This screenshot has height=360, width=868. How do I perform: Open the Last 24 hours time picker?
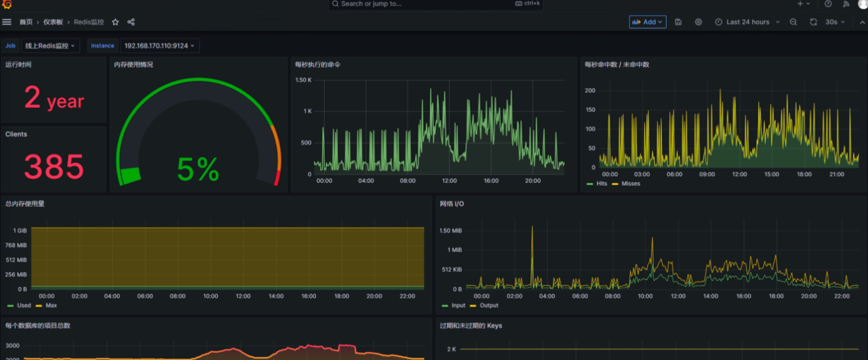[x=747, y=22]
